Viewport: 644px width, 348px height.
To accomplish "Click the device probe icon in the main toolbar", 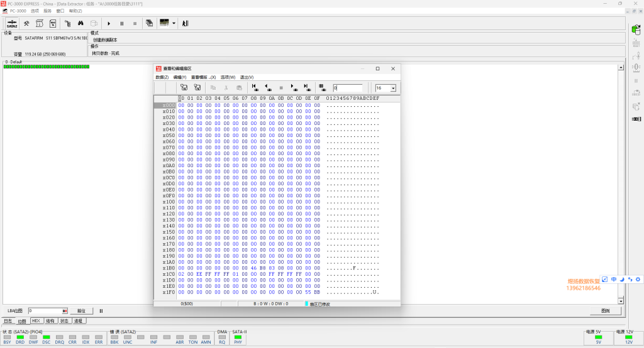I will coord(68,24).
